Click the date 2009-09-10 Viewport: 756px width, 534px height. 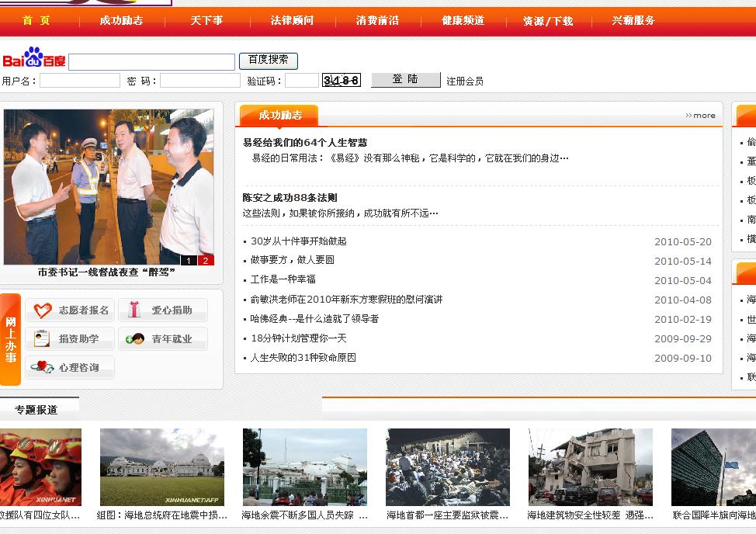point(683,358)
